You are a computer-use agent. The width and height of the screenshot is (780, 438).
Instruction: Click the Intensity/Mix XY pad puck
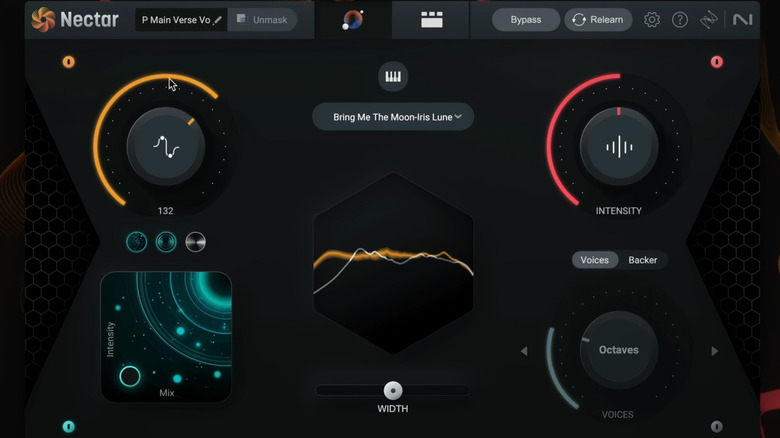coord(130,376)
